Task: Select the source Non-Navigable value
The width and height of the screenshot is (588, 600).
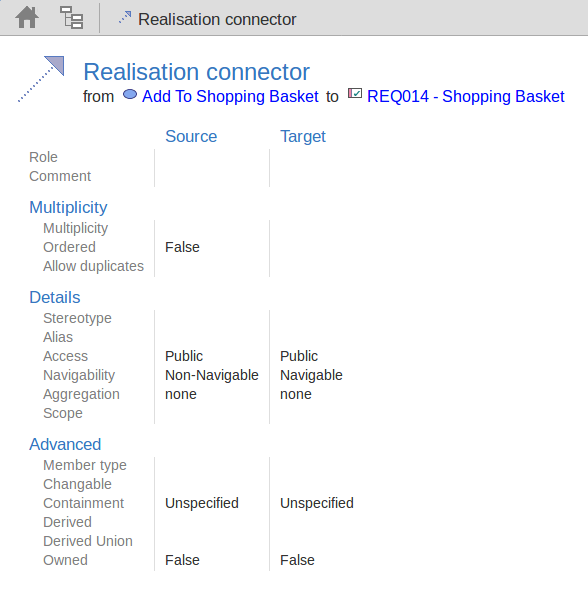Action: (212, 375)
